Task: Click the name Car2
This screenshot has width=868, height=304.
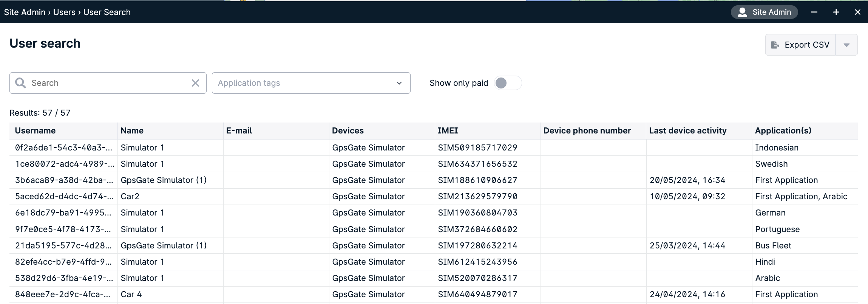Action: (130, 196)
